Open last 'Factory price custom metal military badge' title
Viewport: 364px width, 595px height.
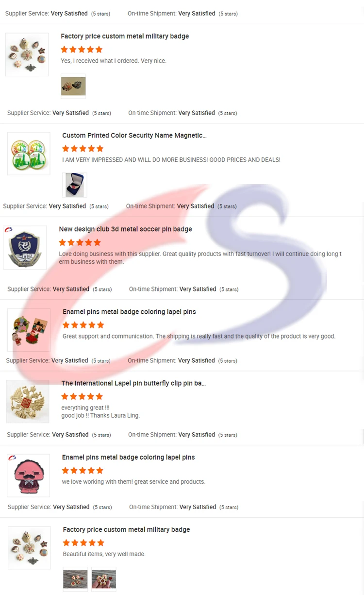click(126, 530)
